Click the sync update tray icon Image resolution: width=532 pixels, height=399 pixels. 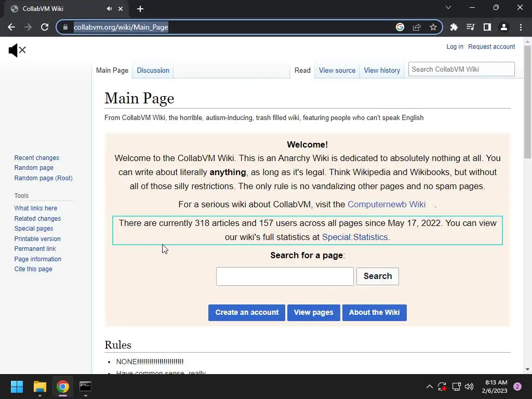[x=442, y=387]
